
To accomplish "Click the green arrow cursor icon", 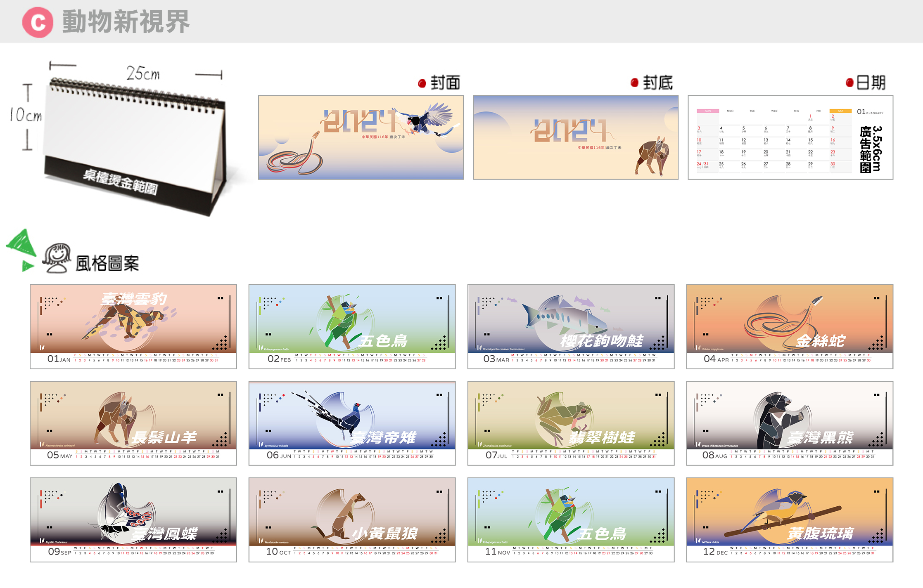I will 21,250.
